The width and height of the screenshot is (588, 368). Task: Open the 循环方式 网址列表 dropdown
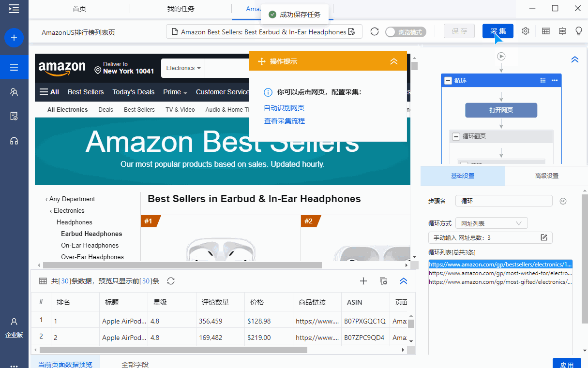pyautogui.click(x=492, y=223)
